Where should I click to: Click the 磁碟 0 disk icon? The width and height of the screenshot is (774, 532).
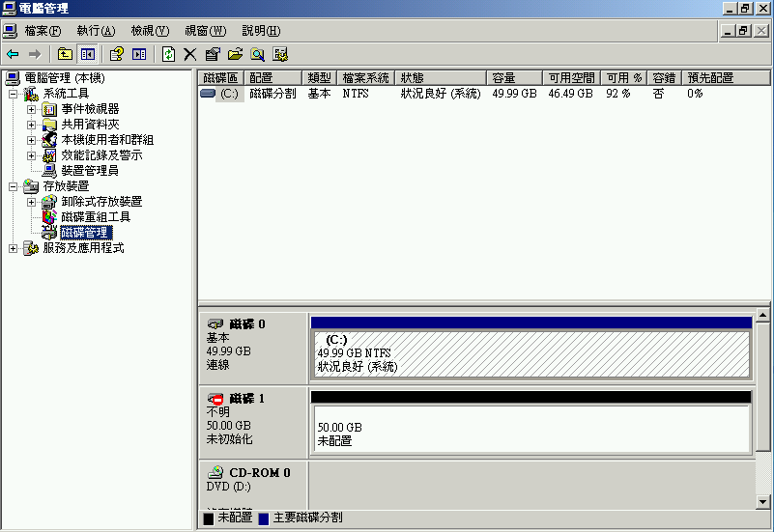point(215,324)
